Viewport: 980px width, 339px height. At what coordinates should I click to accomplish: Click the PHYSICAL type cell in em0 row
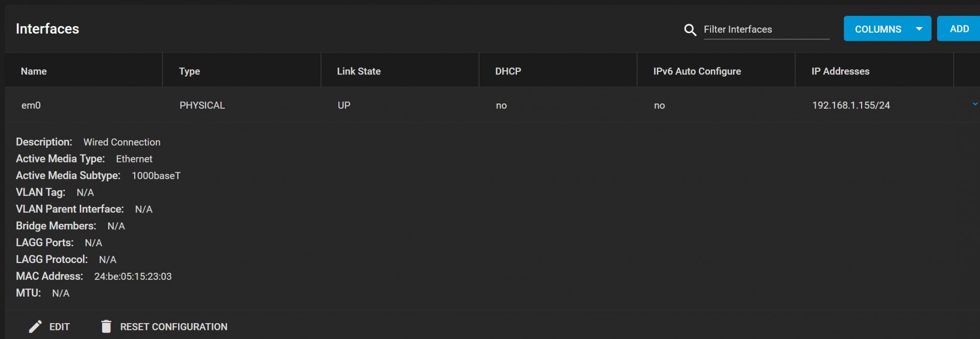click(202, 106)
